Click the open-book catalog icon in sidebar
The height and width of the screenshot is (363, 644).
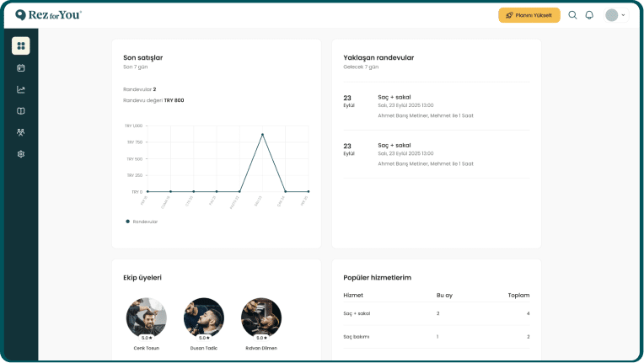[21, 110]
